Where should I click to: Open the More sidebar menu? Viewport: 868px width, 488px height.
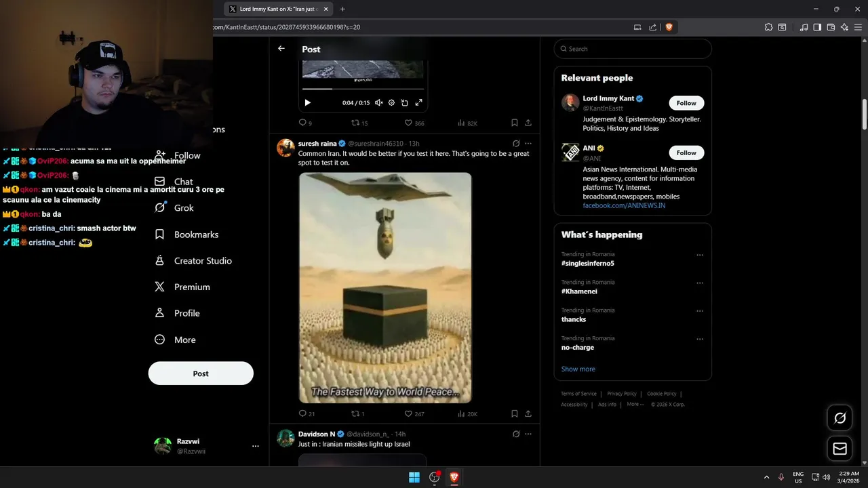coord(175,340)
